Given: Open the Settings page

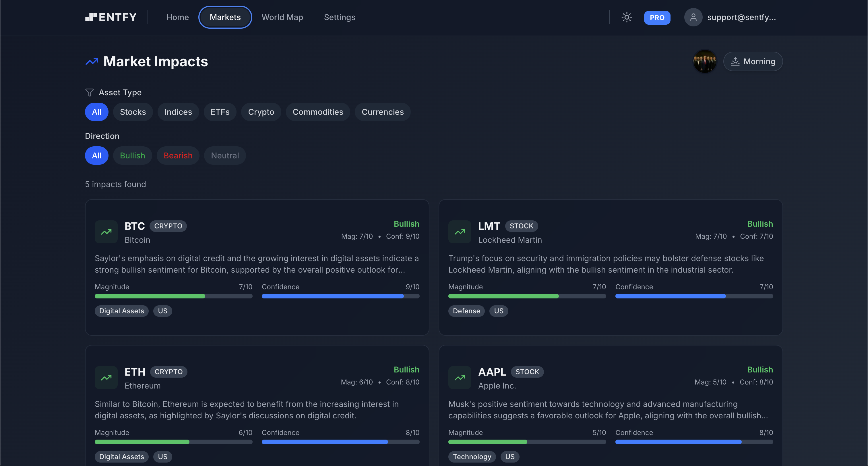Looking at the screenshot, I should point(339,17).
